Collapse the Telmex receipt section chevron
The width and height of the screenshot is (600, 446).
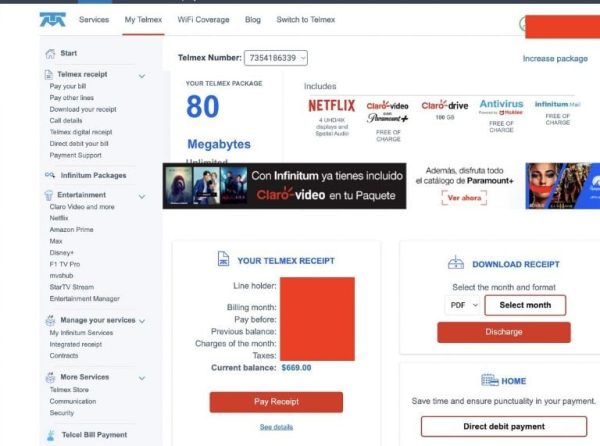pyautogui.click(x=142, y=76)
